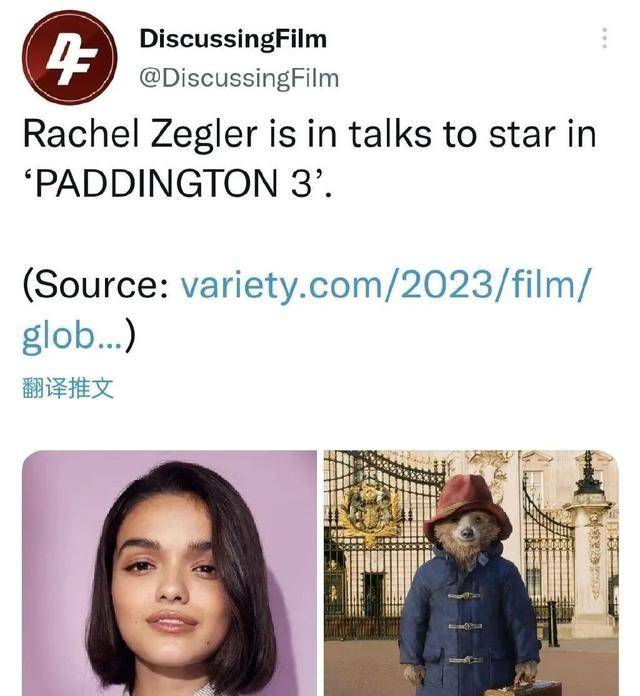
Task: View the Rachel Zegler portrait photo
Action: pos(170,573)
